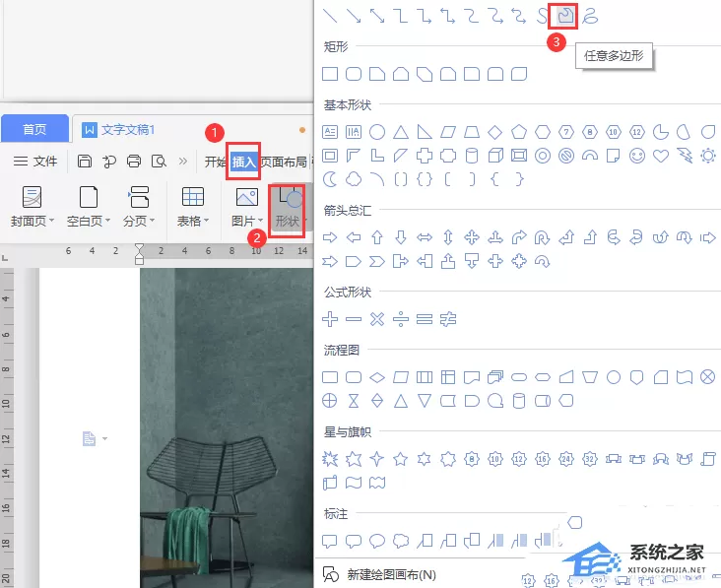Open the 文件 file menu

click(35, 162)
